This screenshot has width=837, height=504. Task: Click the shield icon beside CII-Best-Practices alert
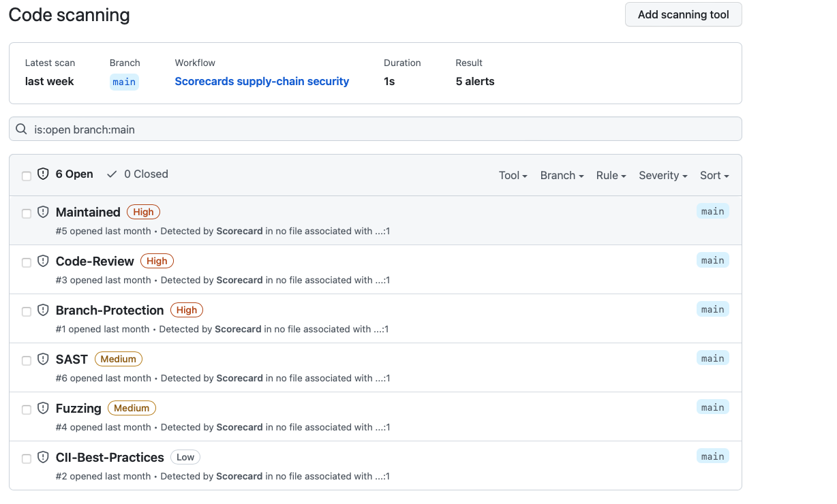[43, 458]
